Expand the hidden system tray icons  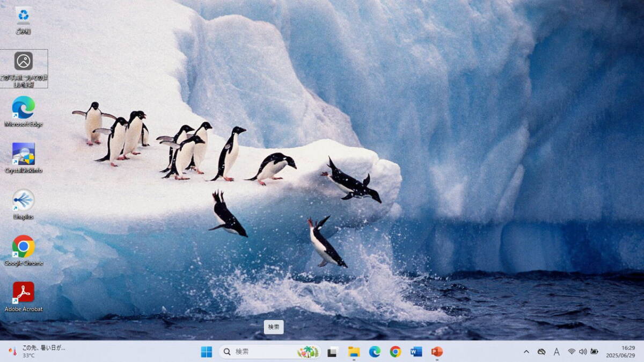point(526,352)
